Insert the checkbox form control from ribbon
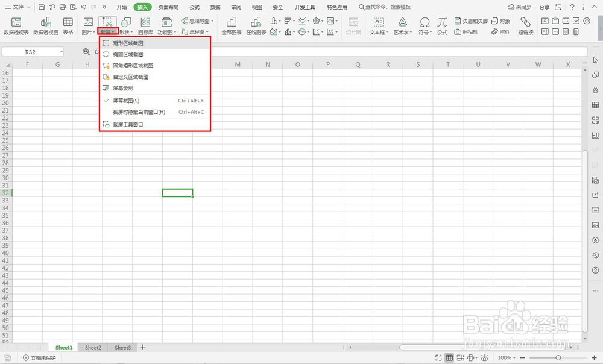The width and height of the screenshot is (603, 364). (576, 20)
